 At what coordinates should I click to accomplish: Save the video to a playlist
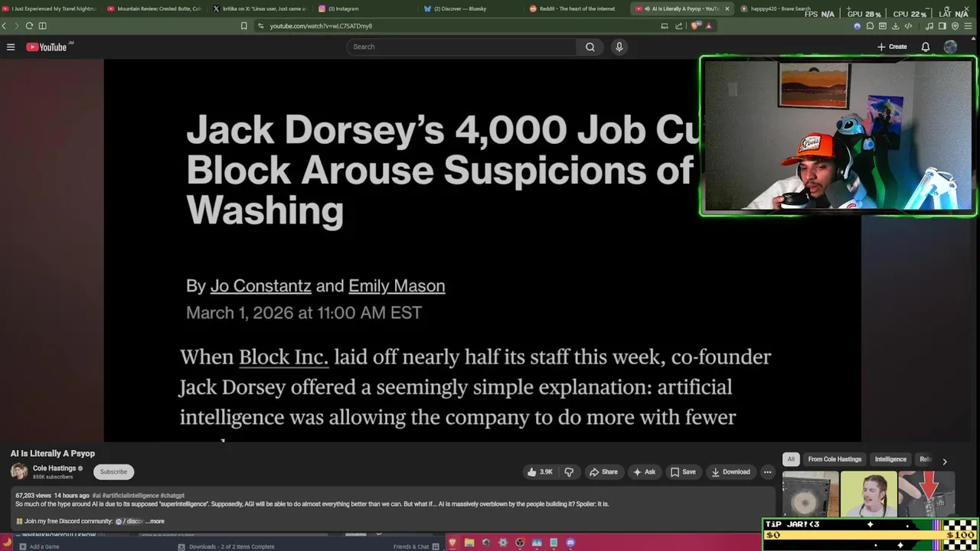(x=683, y=472)
